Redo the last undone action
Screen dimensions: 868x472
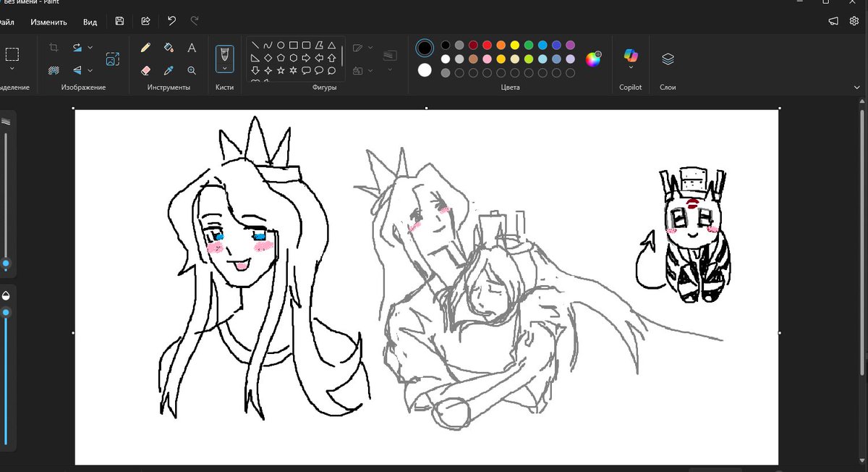coord(194,22)
